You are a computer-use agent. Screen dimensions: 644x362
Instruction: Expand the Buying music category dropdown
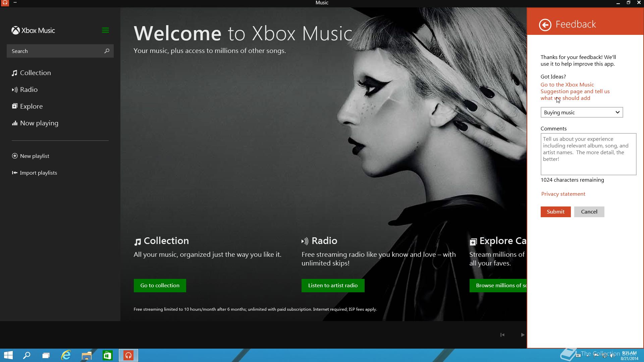click(x=582, y=112)
